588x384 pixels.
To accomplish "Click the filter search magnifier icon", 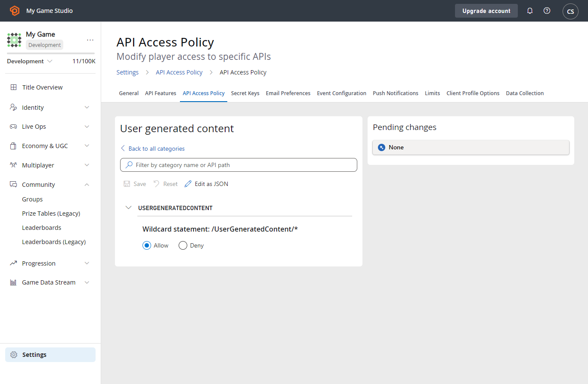I will (129, 165).
